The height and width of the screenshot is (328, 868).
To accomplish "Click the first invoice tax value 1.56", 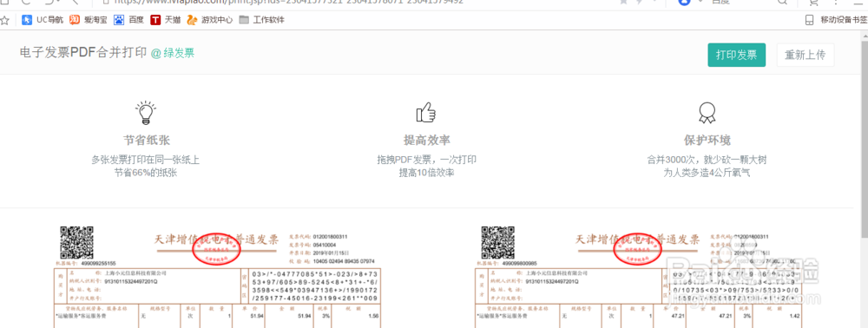I will click(374, 316).
